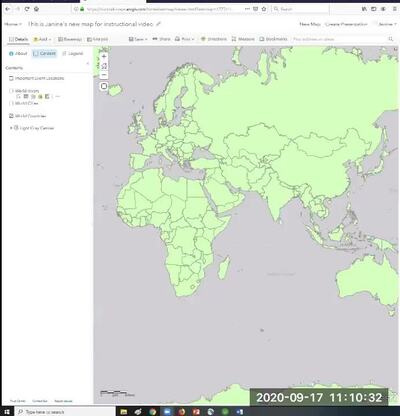The image size is (400, 416).
Task: Perform analysis icon under World Rivers layer
Action: 47,97
